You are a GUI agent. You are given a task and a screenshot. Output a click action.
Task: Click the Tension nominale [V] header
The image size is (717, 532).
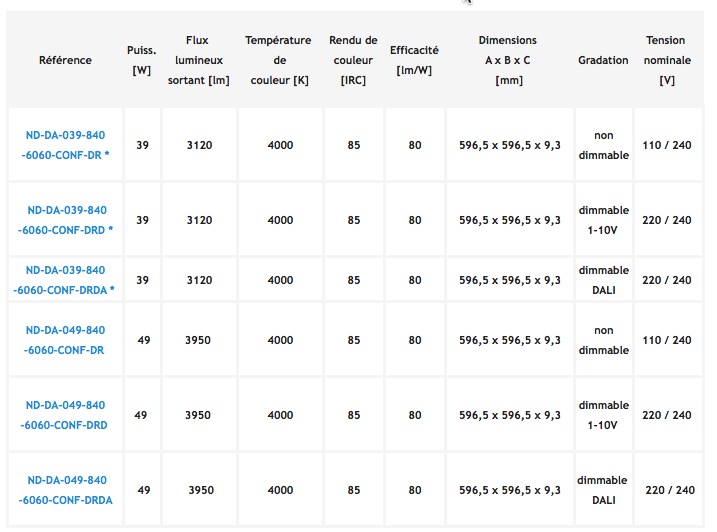click(x=667, y=60)
